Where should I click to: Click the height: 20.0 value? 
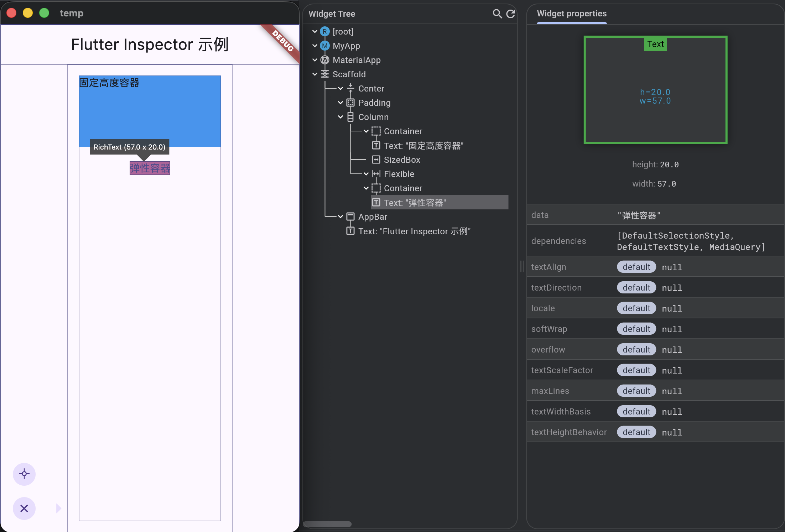pyautogui.click(x=669, y=165)
